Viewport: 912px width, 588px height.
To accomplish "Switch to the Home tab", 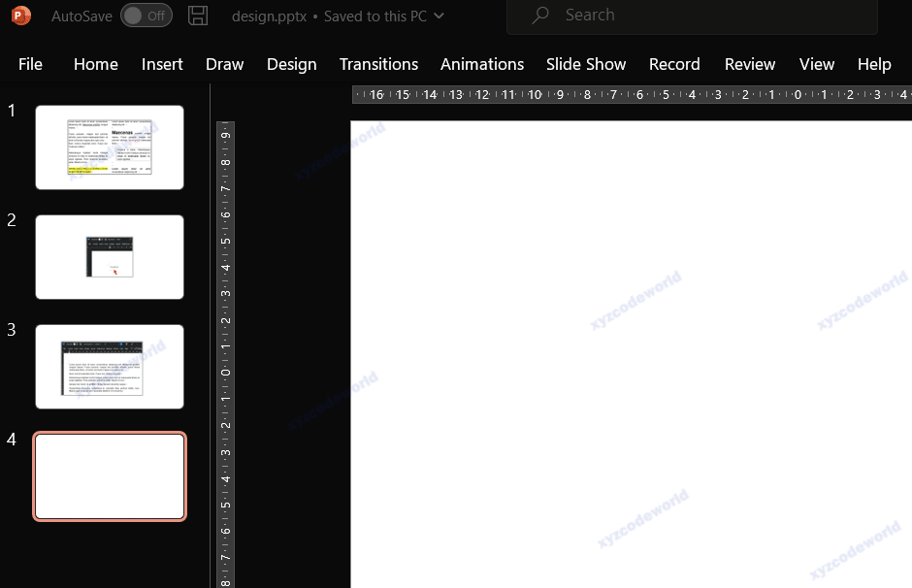I will [x=96, y=64].
